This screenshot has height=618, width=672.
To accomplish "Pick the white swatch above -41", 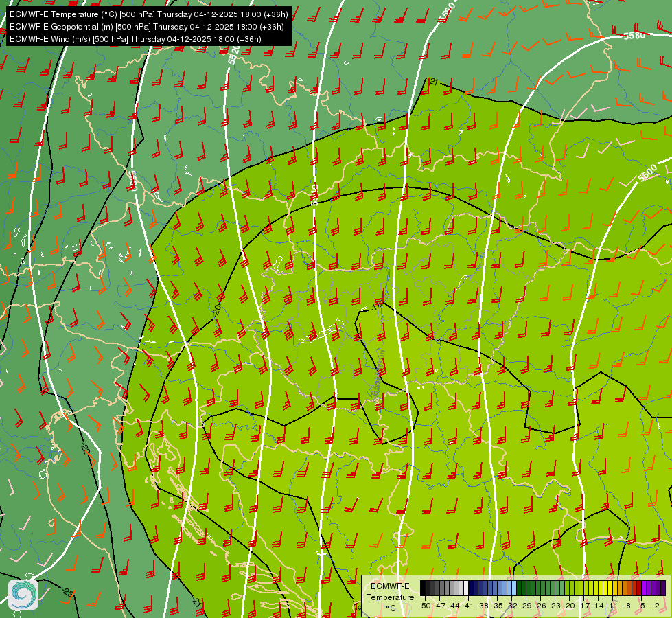I will pos(466,588).
